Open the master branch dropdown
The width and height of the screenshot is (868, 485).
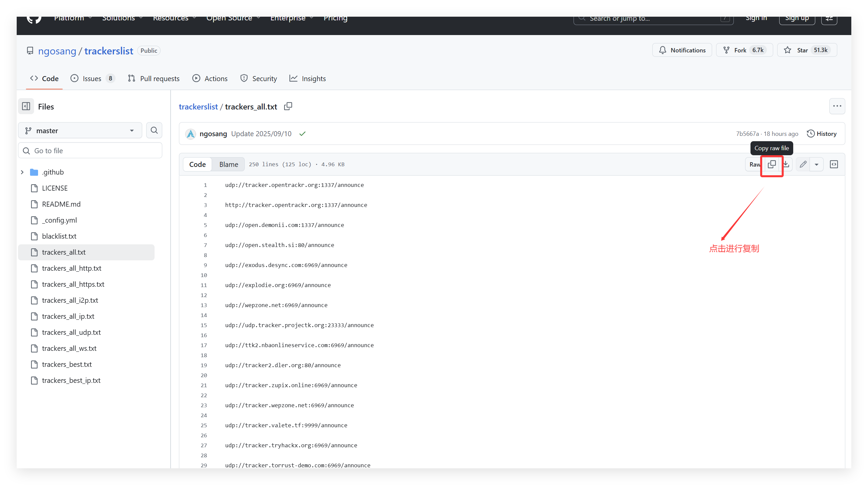tap(80, 130)
